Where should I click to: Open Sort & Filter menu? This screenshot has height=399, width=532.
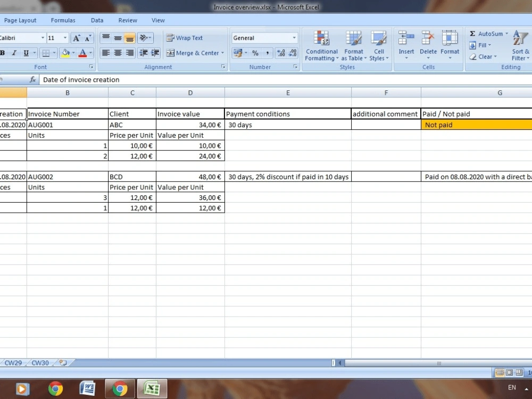click(x=521, y=46)
